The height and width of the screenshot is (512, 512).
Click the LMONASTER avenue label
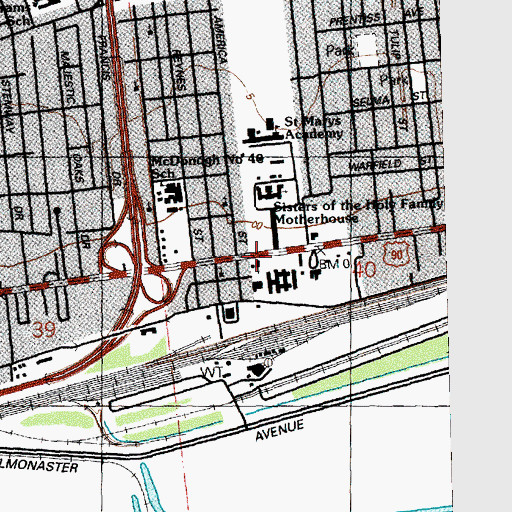[39, 466]
